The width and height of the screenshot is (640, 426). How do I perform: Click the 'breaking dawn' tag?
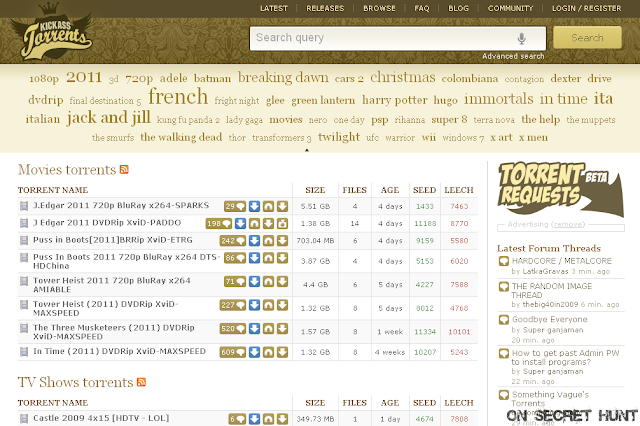coord(283,77)
